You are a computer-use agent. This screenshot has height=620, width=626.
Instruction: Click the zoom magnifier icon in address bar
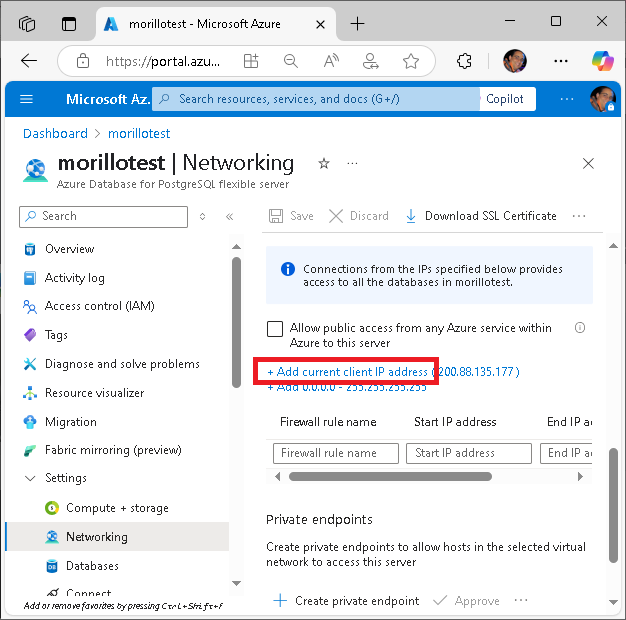pos(291,61)
